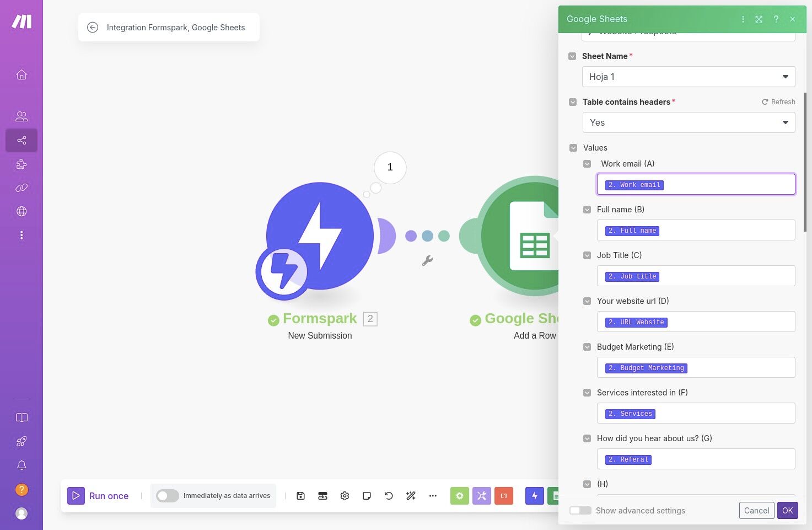Image resolution: width=812 pixels, height=530 pixels.
Task: Click the Undo arrow in the toolbar
Action: click(x=389, y=496)
